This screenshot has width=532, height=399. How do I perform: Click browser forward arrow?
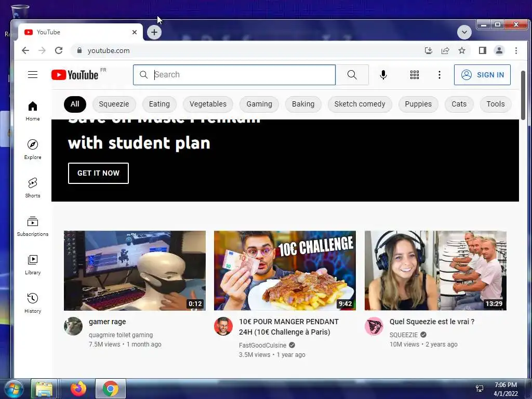click(x=42, y=50)
